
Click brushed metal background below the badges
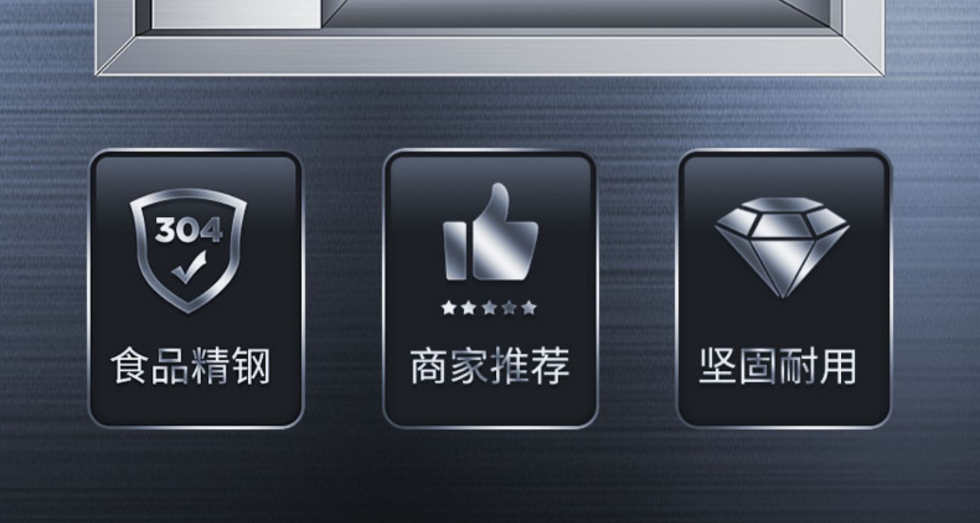point(490,477)
